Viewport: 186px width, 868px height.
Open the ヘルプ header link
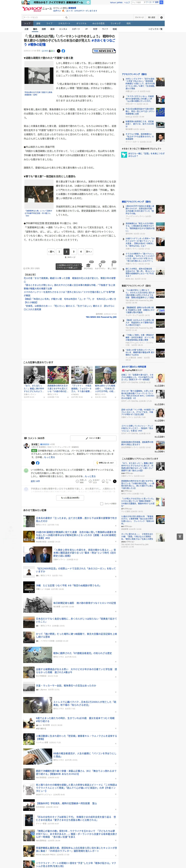point(127,2)
